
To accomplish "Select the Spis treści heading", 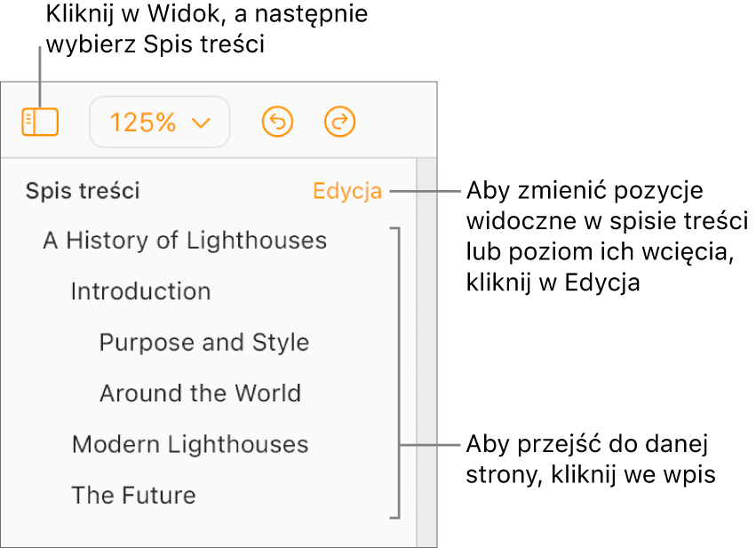I will coord(83,191).
